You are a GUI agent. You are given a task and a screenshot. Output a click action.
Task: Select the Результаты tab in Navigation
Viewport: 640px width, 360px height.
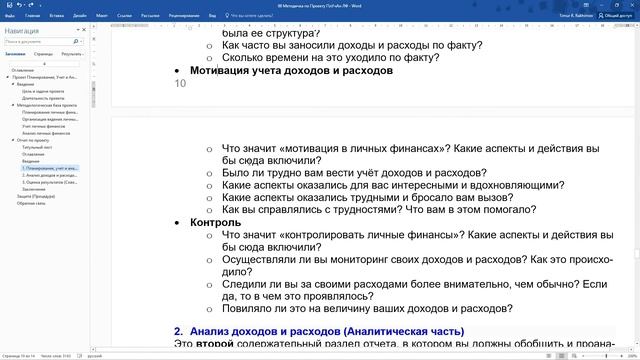click(72, 54)
